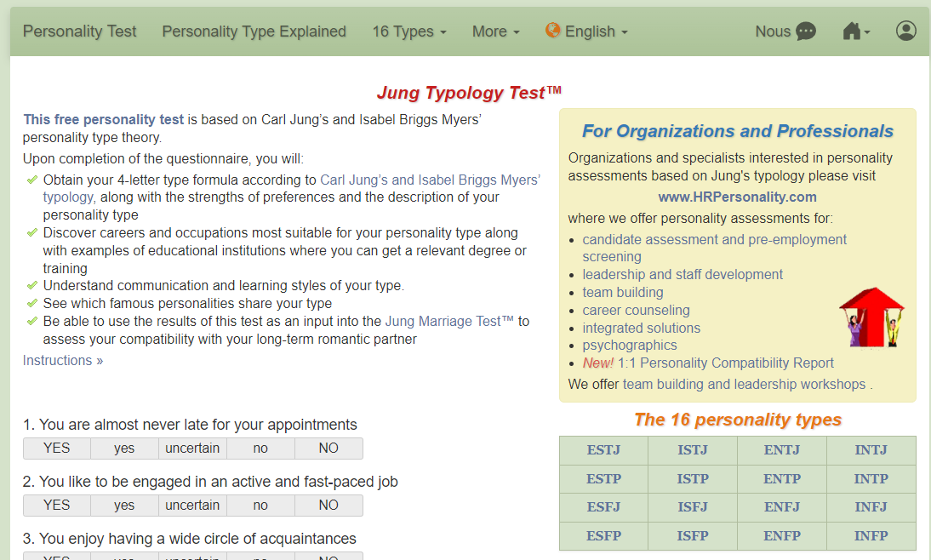Answer YES to question 2 fast-paced job
The width and height of the screenshot is (931, 560).
coord(57,506)
